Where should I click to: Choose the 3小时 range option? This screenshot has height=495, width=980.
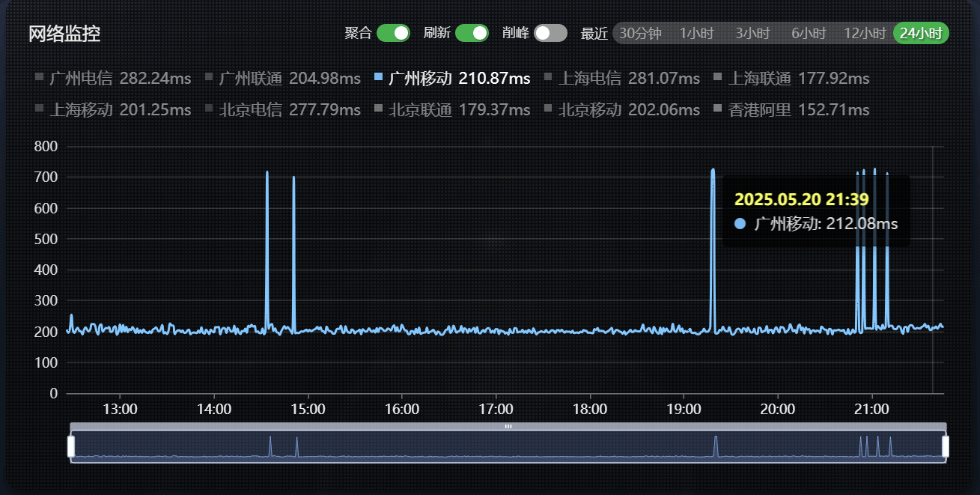[x=752, y=34]
